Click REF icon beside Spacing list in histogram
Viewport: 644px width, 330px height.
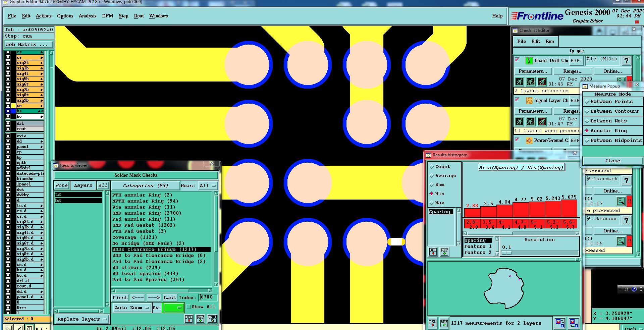point(444,252)
